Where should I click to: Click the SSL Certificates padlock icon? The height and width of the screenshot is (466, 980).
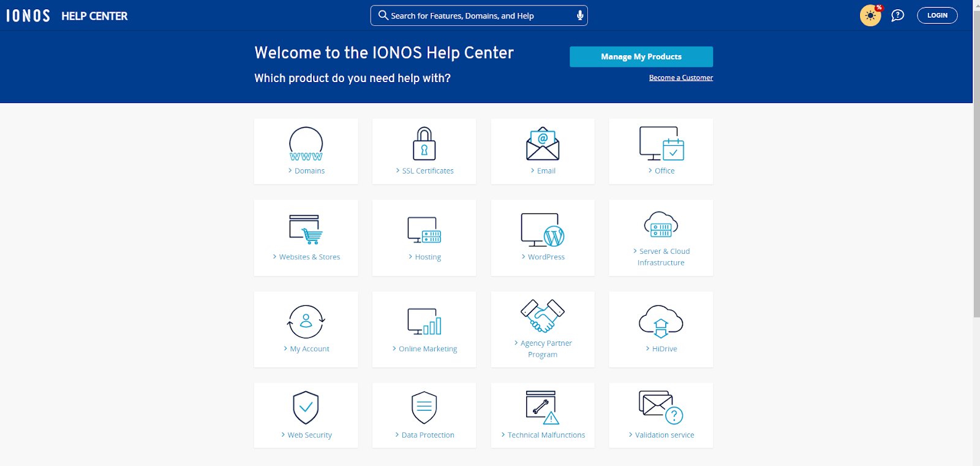[x=424, y=143]
